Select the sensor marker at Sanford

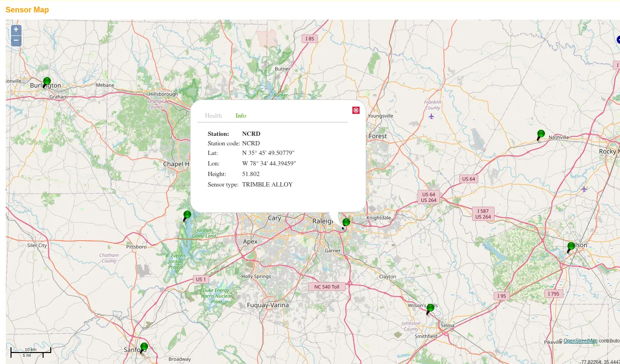(144, 348)
